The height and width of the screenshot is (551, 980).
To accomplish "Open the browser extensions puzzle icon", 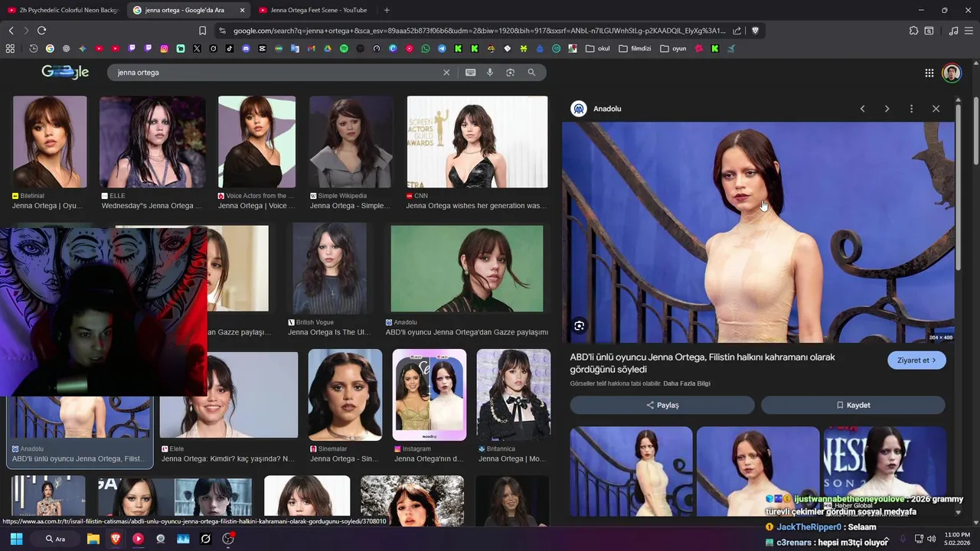I will [x=913, y=31].
